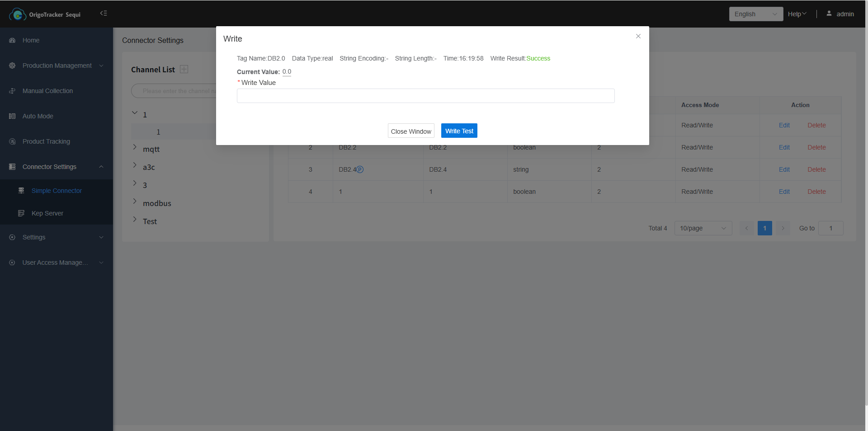Screen dimensions: 868x431
Task: Expand the Production Management menu
Action: (x=57, y=66)
